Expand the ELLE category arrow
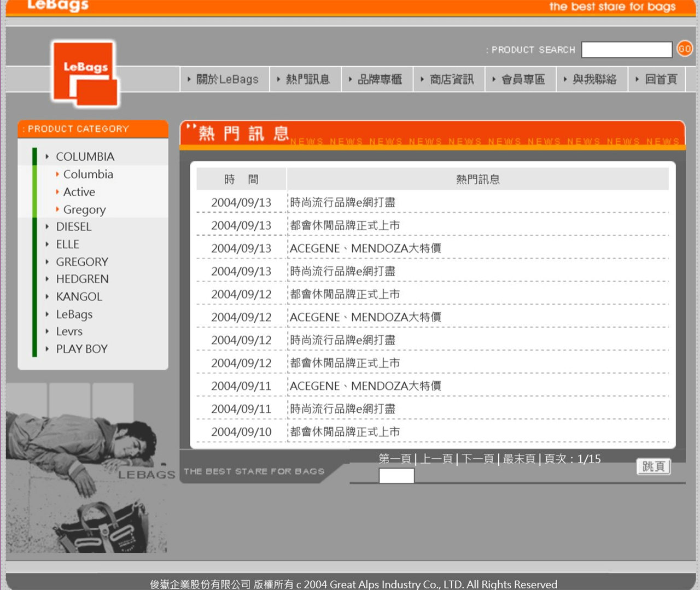The image size is (700, 590). (x=47, y=244)
